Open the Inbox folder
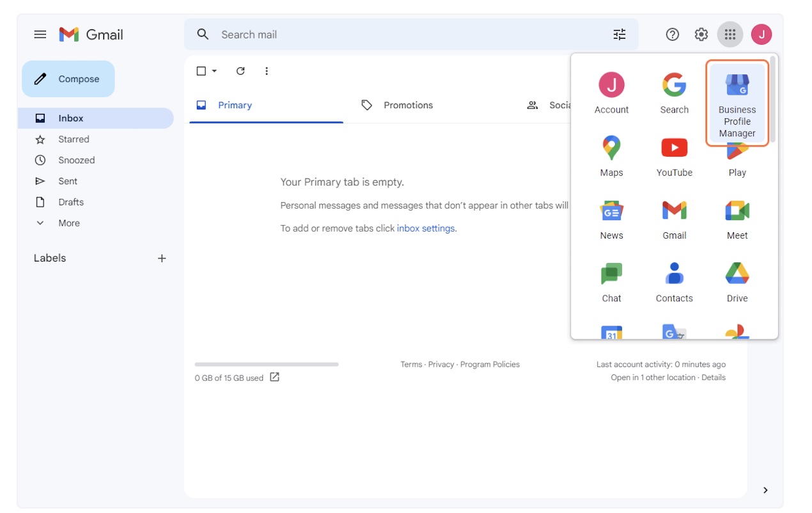Screen dimensions: 812x513 [95, 118]
